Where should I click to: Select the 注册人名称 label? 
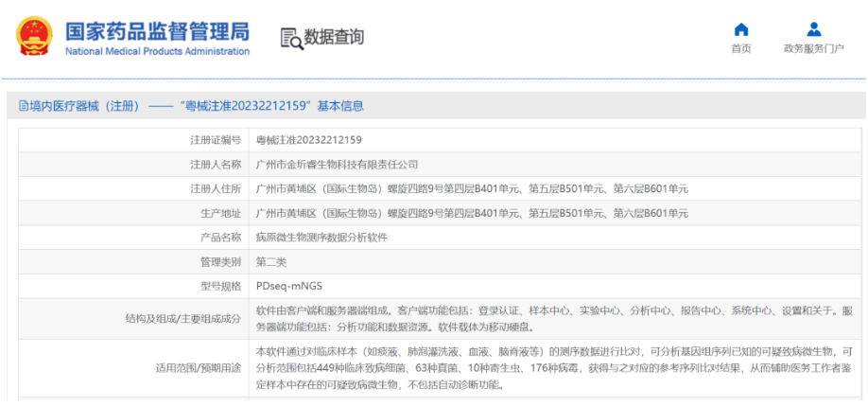(x=216, y=164)
